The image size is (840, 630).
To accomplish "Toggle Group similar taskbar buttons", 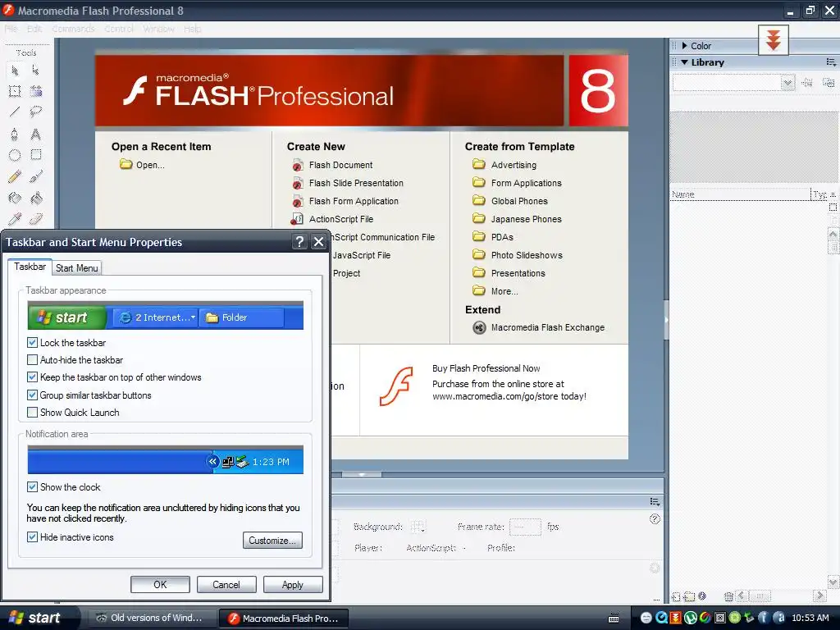I will [x=32, y=395].
